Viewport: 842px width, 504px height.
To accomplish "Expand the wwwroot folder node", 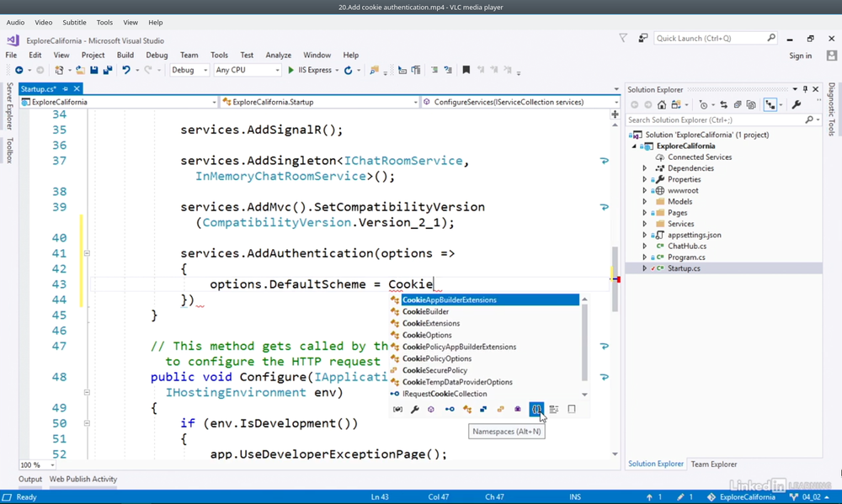I will click(x=645, y=190).
